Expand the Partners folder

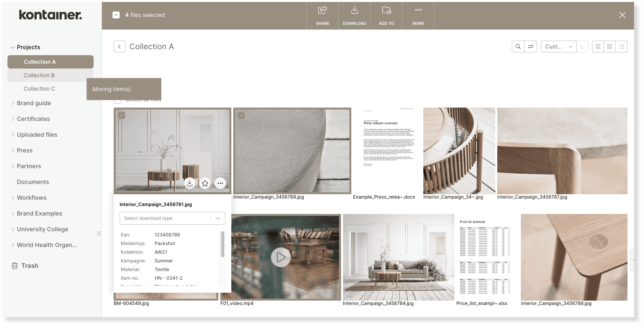click(x=13, y=166)
